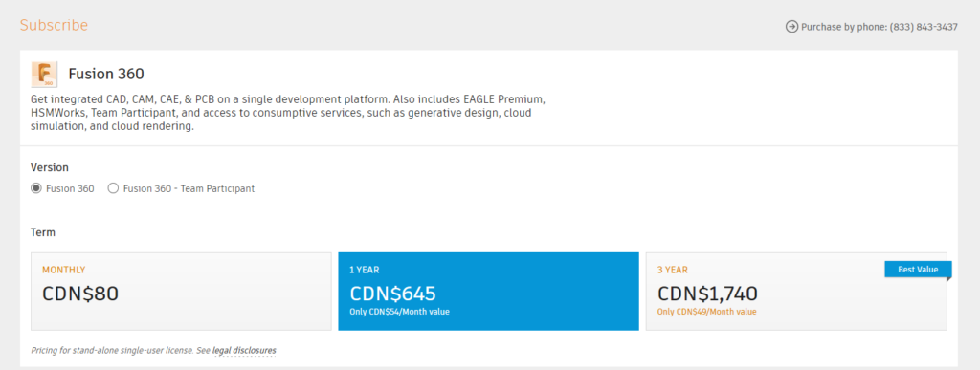Click the Fusion 360 product logo icon
Viewport: 980px width, 370px height.
coord(44,75)
